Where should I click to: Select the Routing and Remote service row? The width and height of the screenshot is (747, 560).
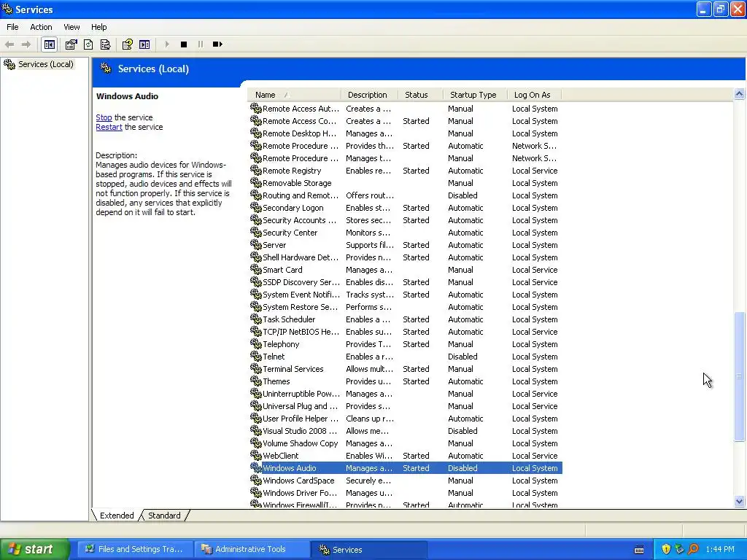[406, 195]
